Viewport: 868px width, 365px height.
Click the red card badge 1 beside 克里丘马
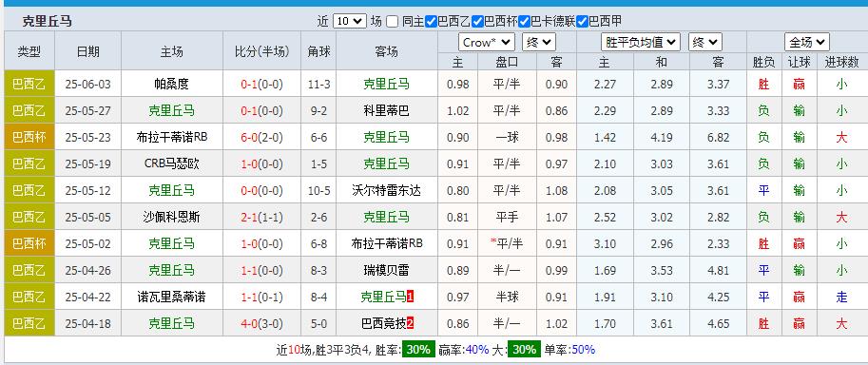click(x=410, y=297)
